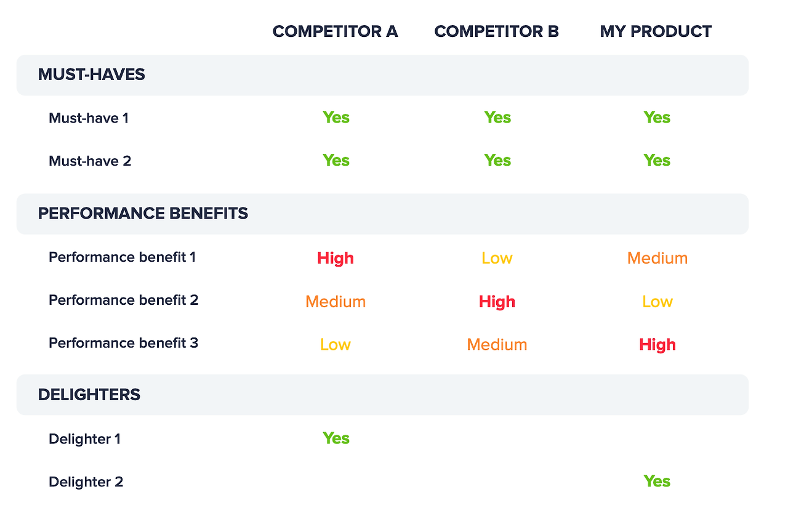Click Competitor A's Yes for Delighter 1

tap(336, 438)
